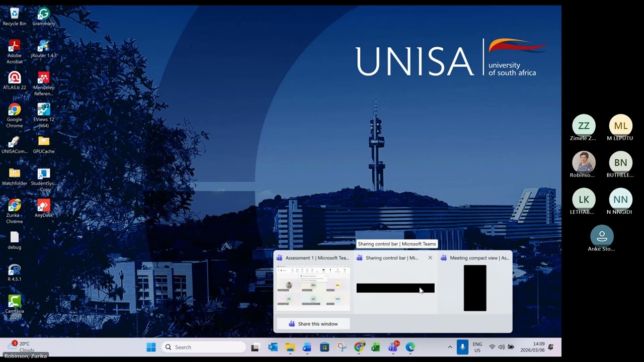The width and height of the screenshot is (644, 362).
Task: Click the Microsoft Teams taskbar icon
Action: click(393, 347)
